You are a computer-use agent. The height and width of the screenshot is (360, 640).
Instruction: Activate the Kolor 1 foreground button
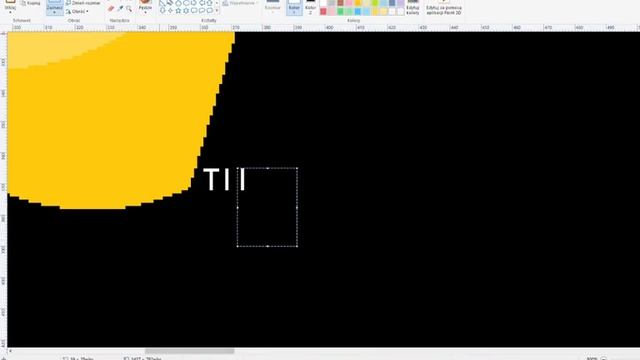[294, 7]
